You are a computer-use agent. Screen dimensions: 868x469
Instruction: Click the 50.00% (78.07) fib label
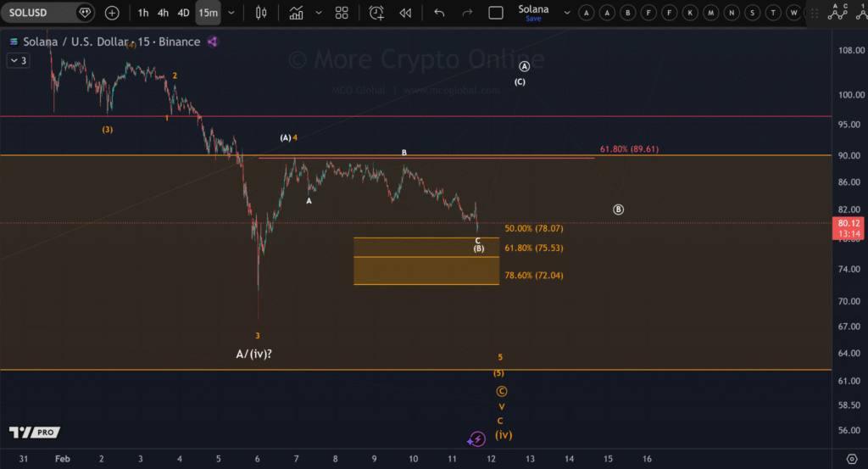pyautogui.click(x=534, y=228)
